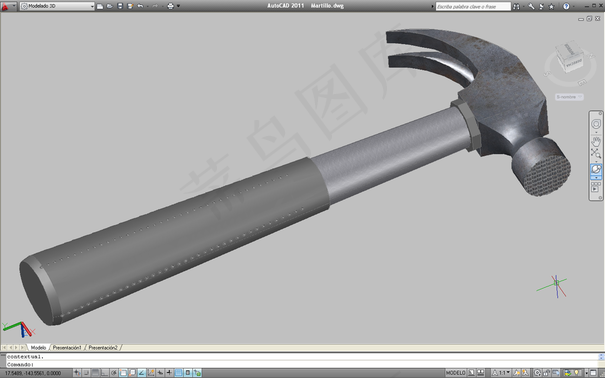Open the Help question mark icon
The width and height of the screenshot is (605, 378).
click(566, 6)
